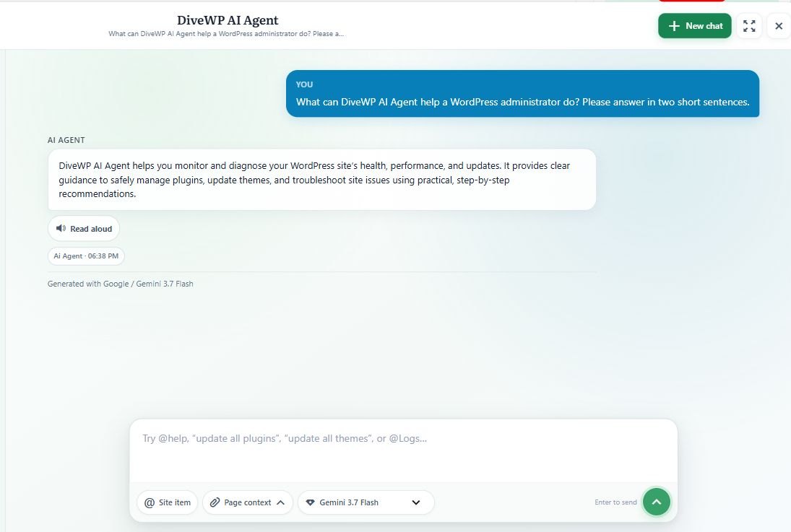Expand the agent to fullscreen
The height and width of the screenshot is (532, 791).
[x=749, y=26]
